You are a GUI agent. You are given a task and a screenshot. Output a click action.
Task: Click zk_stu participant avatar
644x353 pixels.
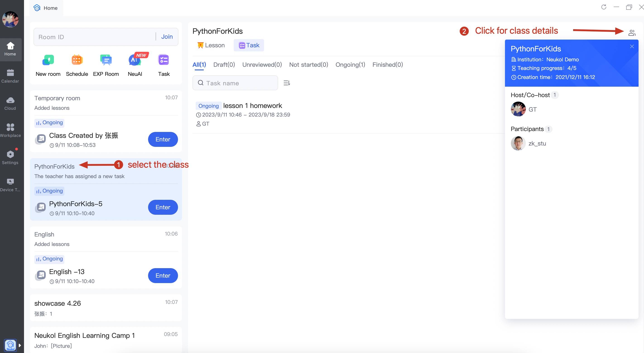click(518, 143)
